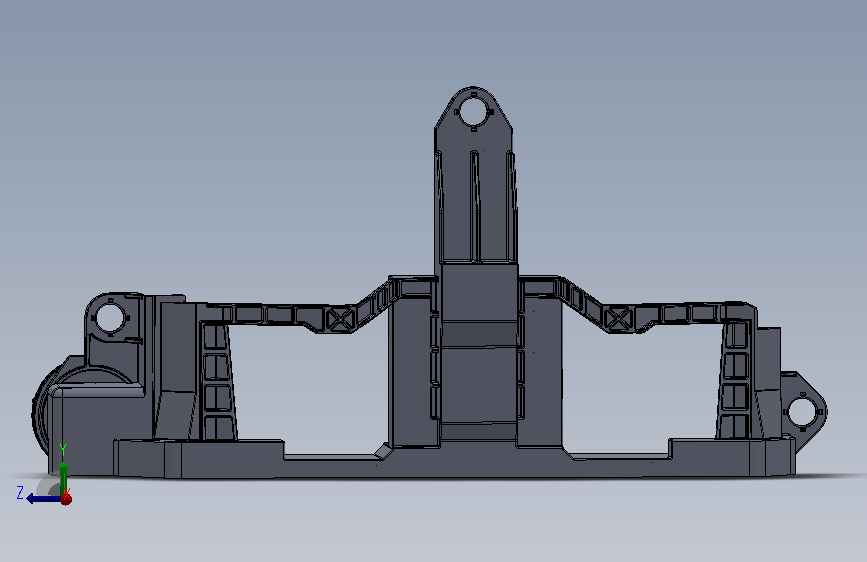867x562 pixels.
Task: Select the left X-shaped cross brace
Action: pyautogui.click(x=340, y=319)
